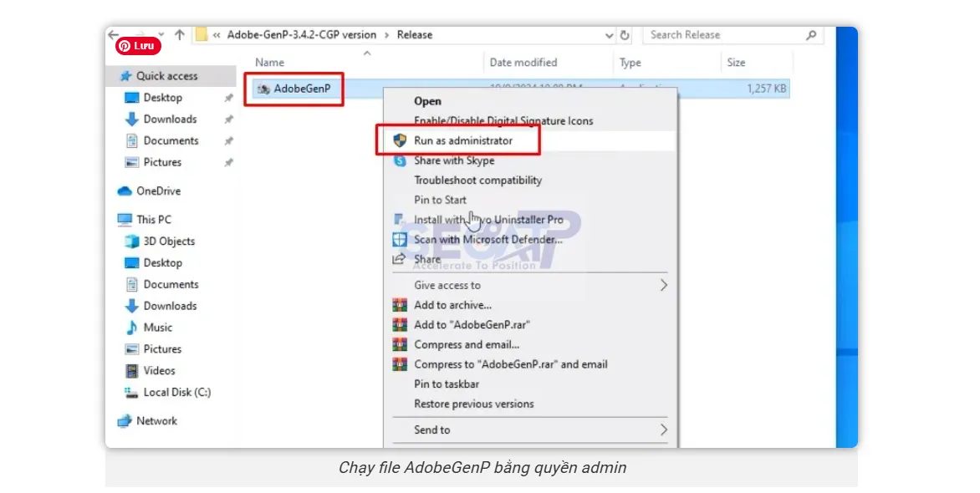Click the search magnifier icon
This screenshot has width=980, height=493.
point(811,35)
